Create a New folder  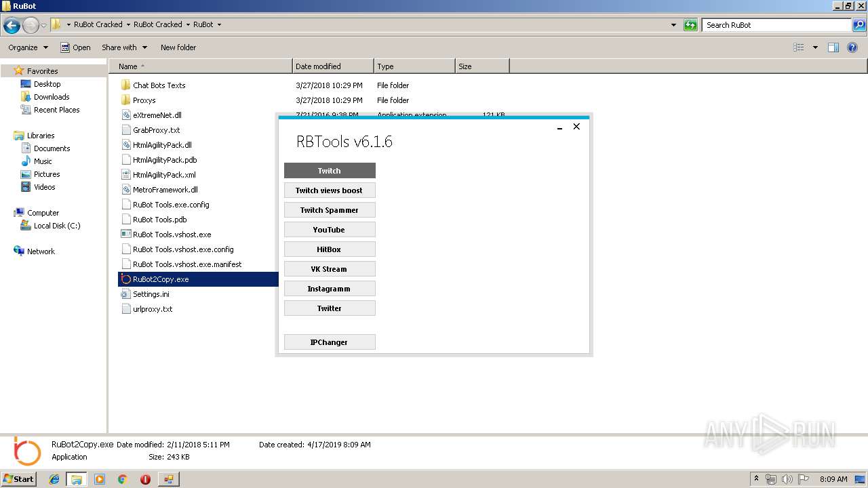[178, 47]
